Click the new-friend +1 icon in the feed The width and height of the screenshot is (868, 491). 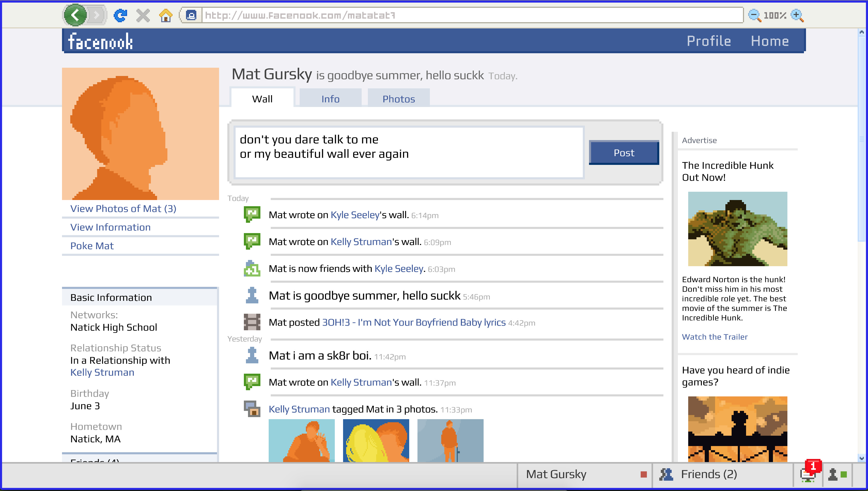point(252,268)
